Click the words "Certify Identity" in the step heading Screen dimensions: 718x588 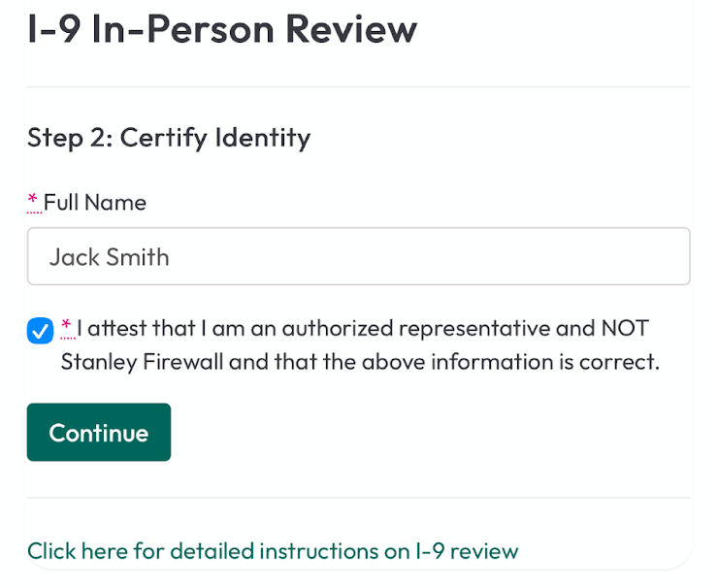(214, 138)
